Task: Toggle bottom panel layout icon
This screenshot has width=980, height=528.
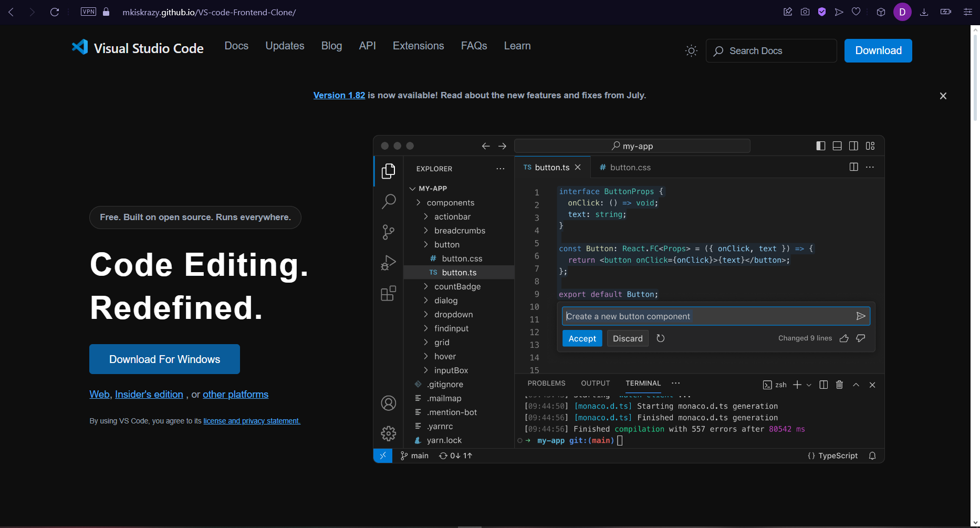Action: click(837, 146)
